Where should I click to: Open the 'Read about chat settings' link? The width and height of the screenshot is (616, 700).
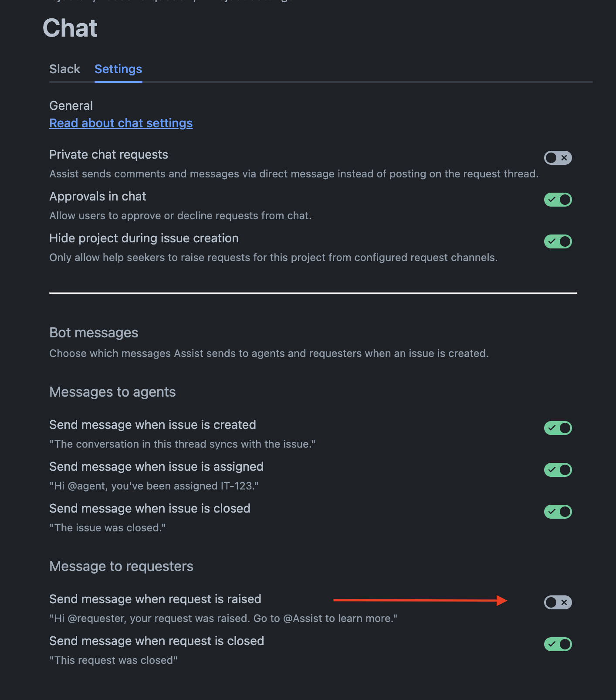point(121,123)
